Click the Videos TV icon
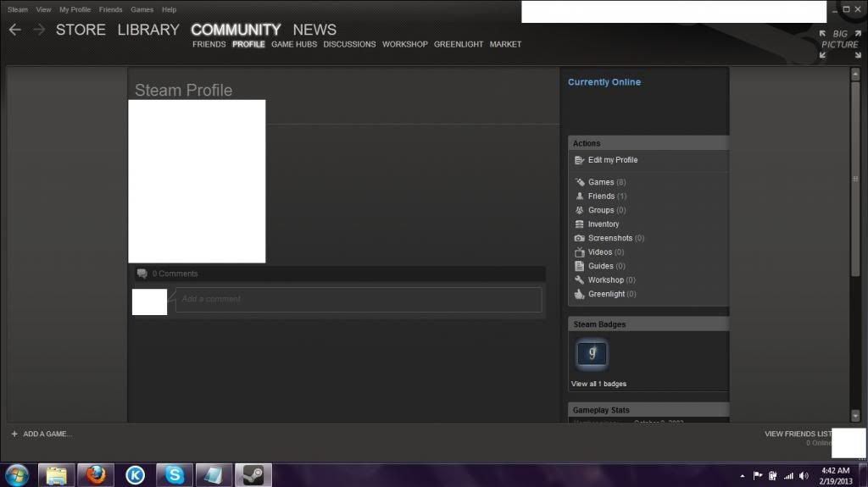Image resolution: width=868 pixels, height=487 pixels. [x=579, y=252]
